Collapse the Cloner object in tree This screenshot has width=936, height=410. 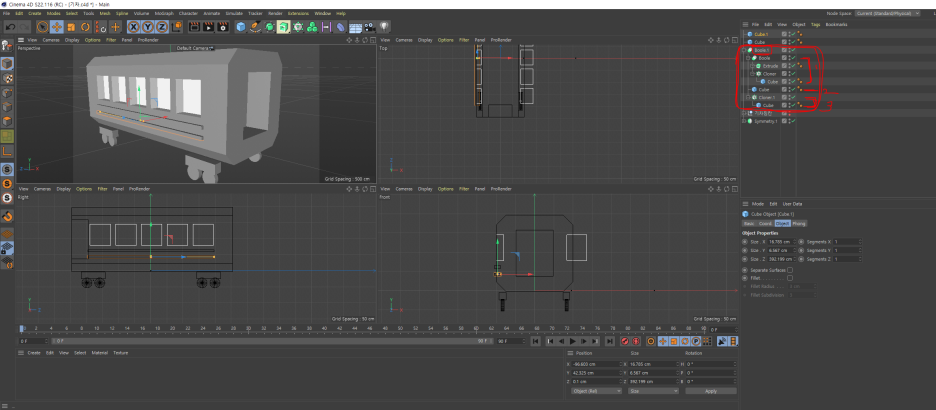[x=752, y=73]
